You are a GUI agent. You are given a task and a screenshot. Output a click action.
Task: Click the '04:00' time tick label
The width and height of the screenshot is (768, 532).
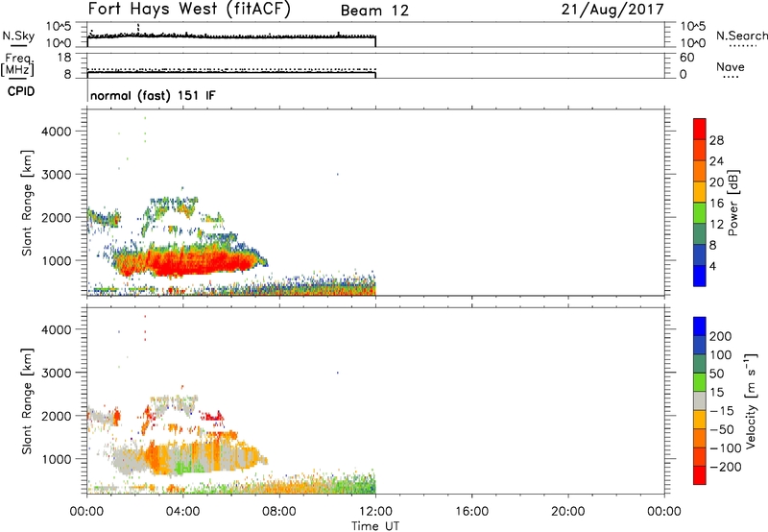click(182, 512)
